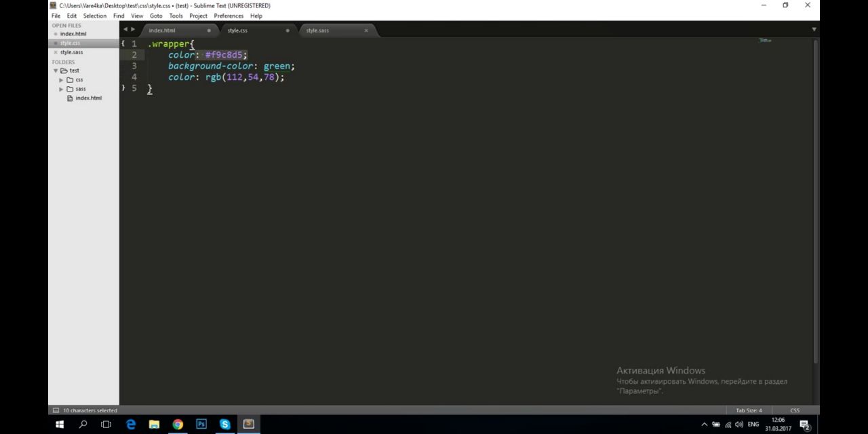Open the Project menu
868x434 pixels.
point(198,16)
